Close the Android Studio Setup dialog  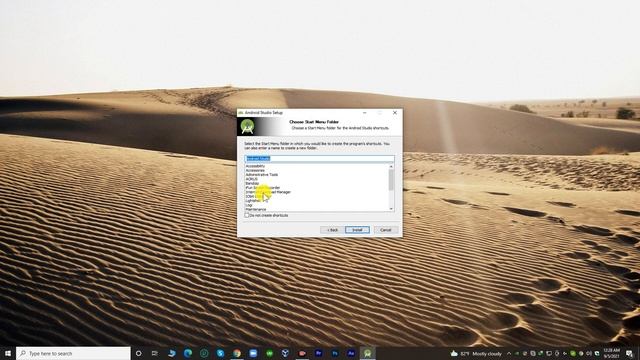(x=395, y=113)
